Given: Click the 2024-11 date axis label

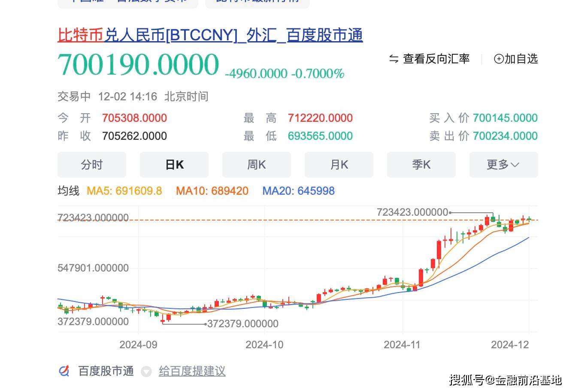Looking at the screenshot, I should pos(402,344).
